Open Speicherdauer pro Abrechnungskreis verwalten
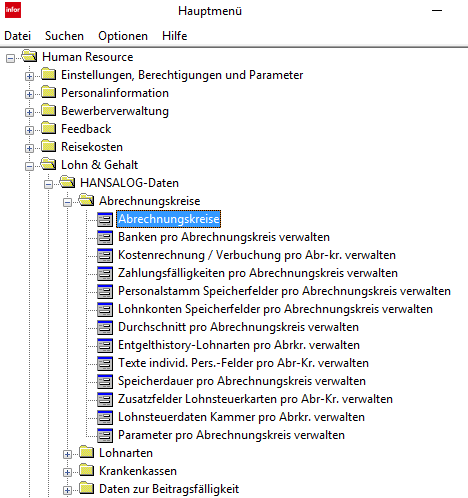The height and width of the screenshot is (498, 468). pos(242,381)
